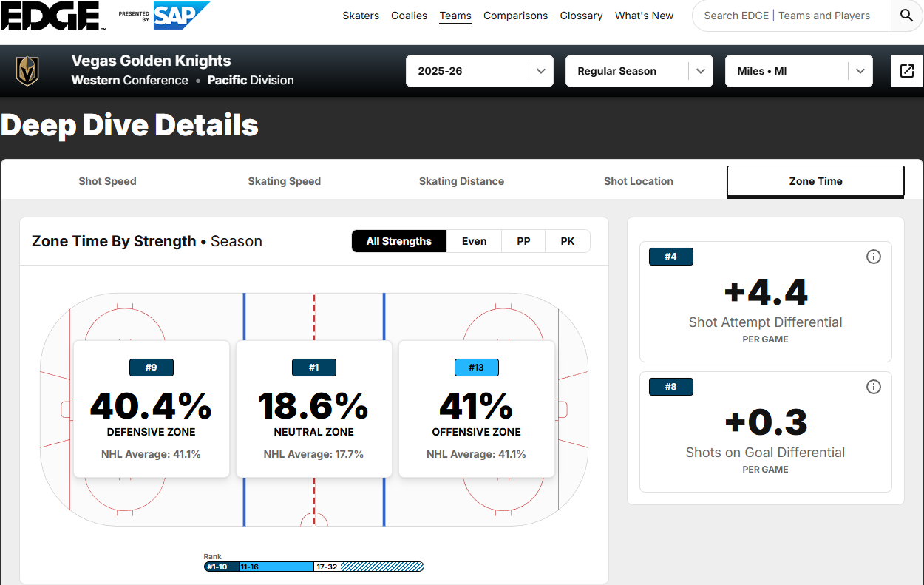Click the Vegas Golden Knights logo
924x585 pixels.
(28, 71)
